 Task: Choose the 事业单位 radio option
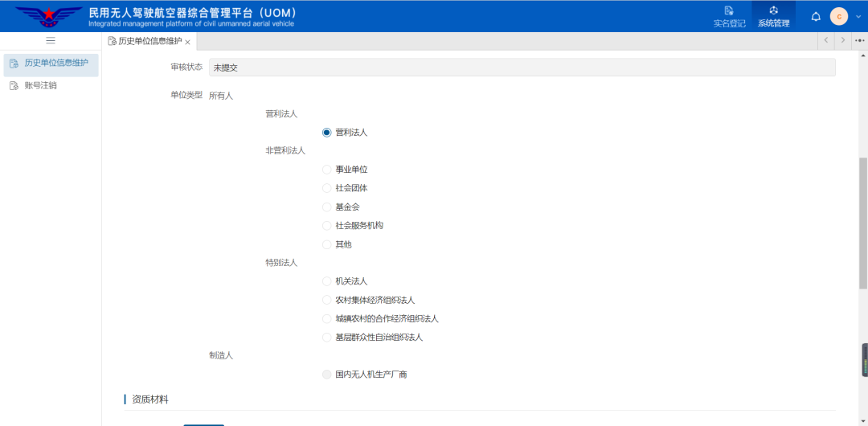[x=326, y=170]
